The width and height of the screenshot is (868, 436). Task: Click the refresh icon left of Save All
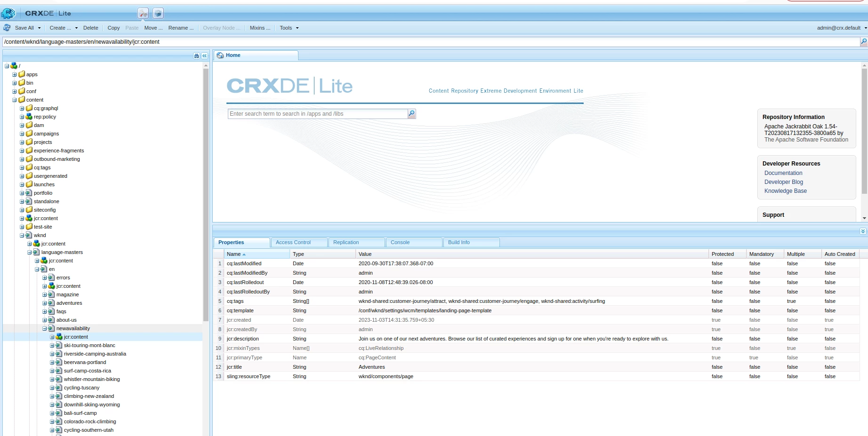[x=7, y=28]
